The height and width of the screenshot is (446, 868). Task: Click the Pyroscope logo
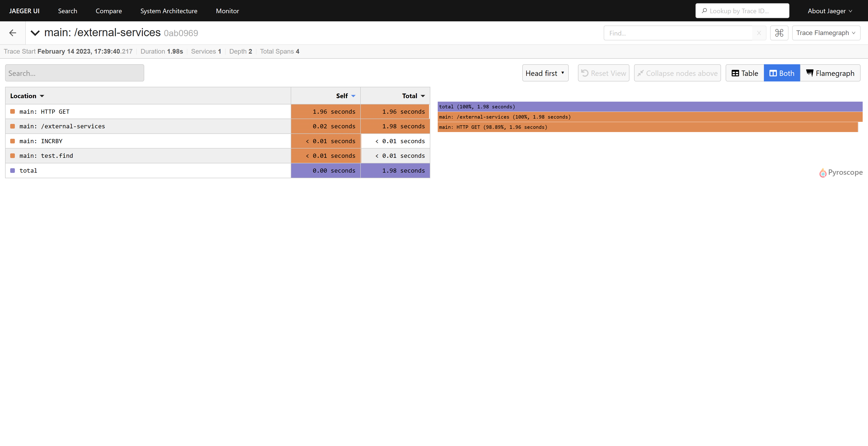point(841,172)
